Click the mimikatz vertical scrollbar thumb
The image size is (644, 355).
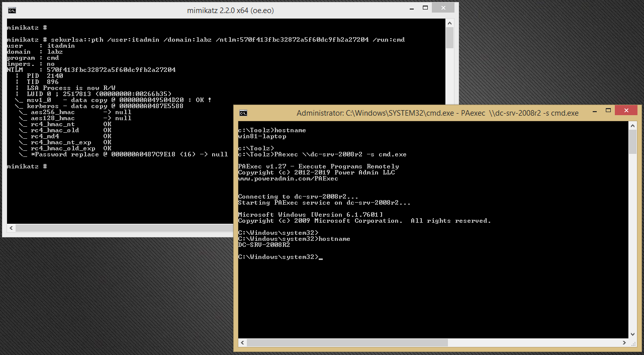click(x=449, y=38)
